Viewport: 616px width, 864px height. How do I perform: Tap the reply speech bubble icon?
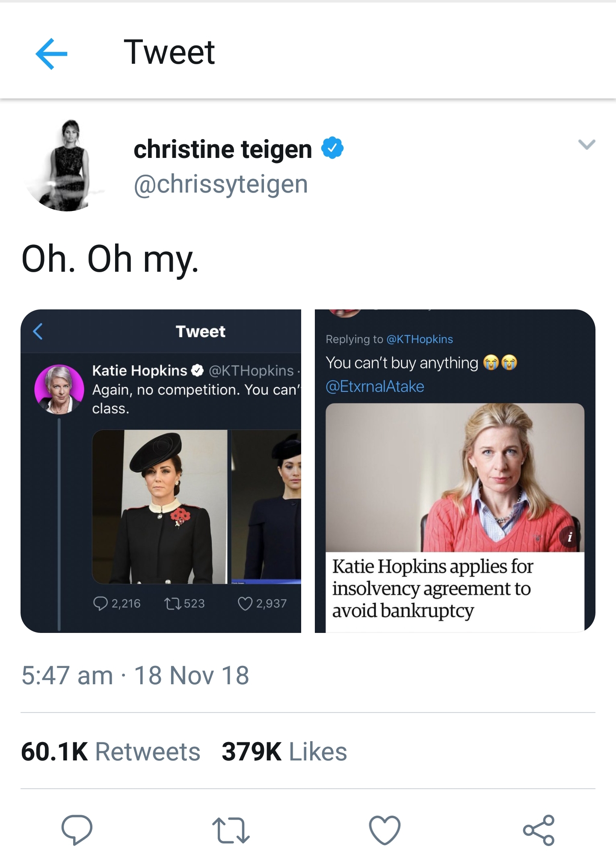point(77,830)
